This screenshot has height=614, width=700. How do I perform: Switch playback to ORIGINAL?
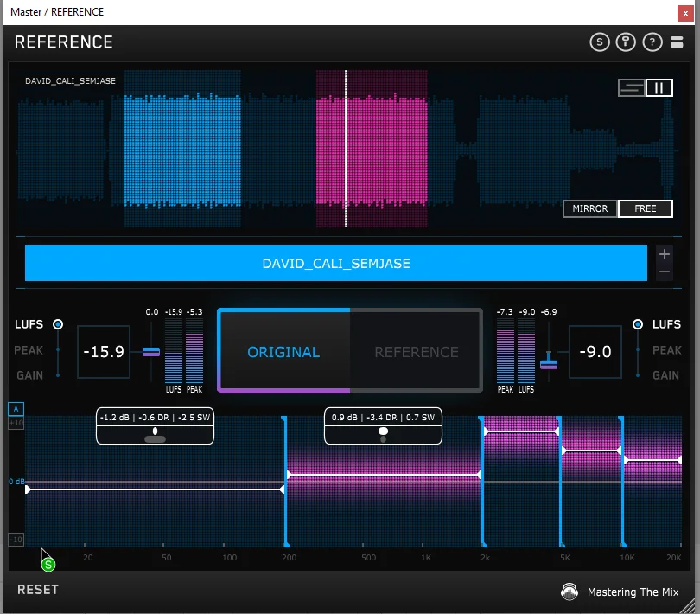point(284,352)
